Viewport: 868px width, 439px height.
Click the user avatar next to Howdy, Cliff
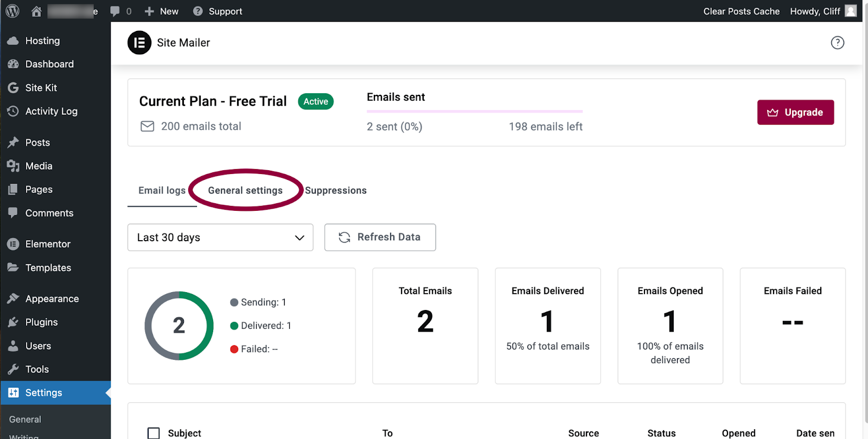(x=851, y=11)
